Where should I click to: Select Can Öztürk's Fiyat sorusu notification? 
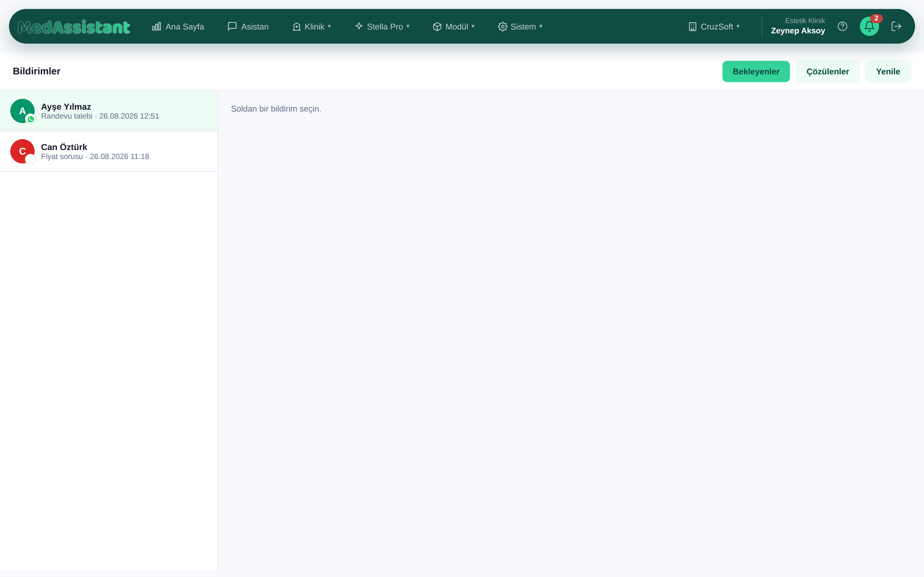(x=109, y=152)
